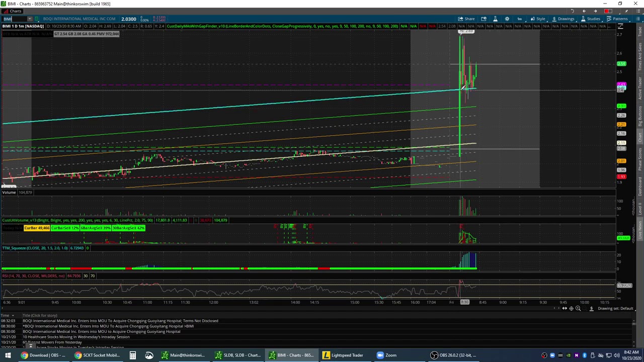Click the OneNote tray icon
This screenshot has height=362, width=644.
point(576,355)
